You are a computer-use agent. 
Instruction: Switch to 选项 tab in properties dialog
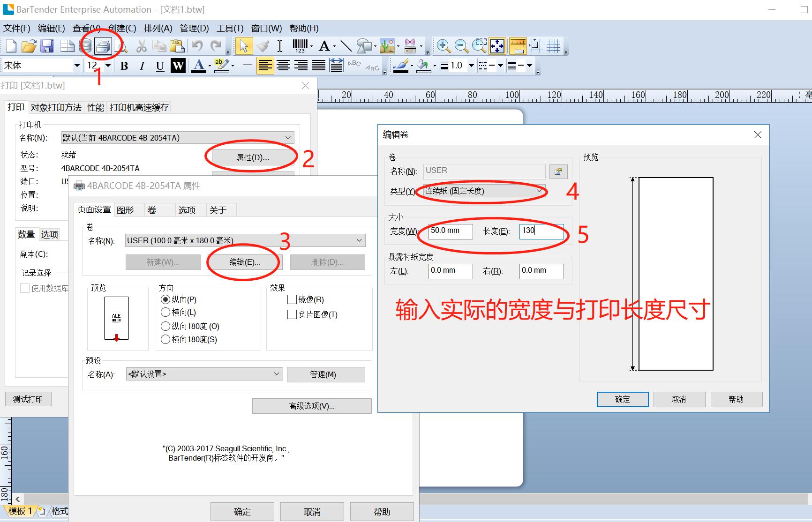click(187, 210)
